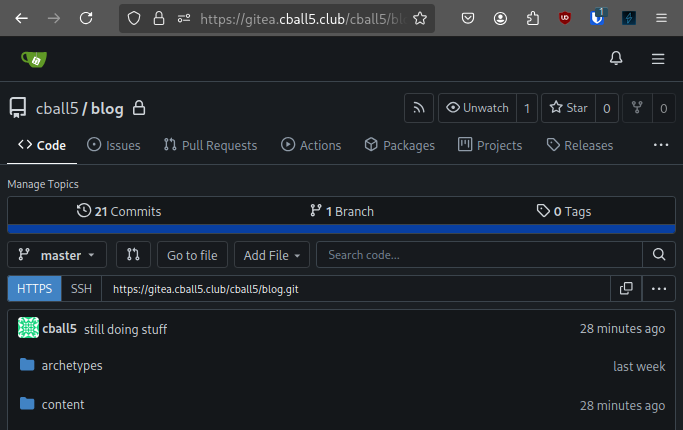This screenshot has height=430, width=683.
Task: Open the Pocket save icon
Action: (x=468, y=18)
